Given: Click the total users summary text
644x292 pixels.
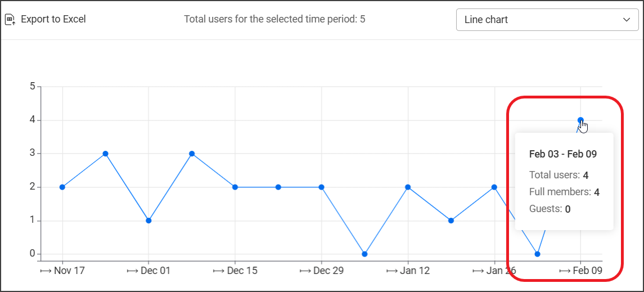Looking at the screenshot, I should pos(274,19).
